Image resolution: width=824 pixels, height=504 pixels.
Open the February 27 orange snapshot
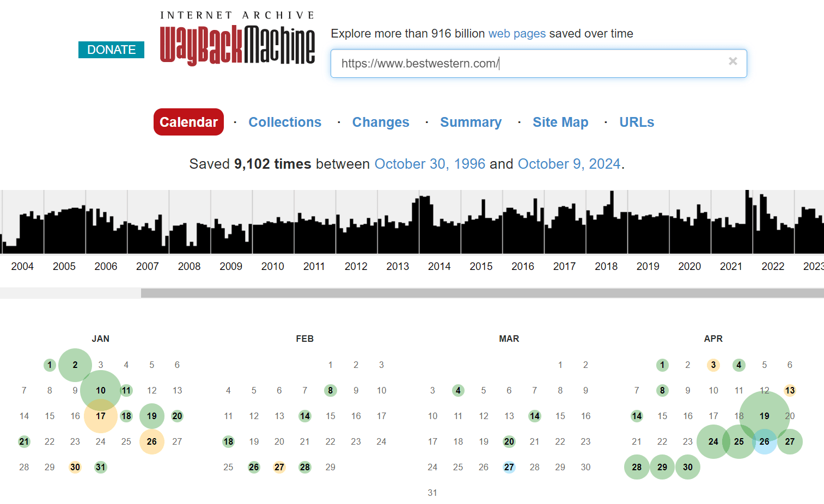click(x=279, y=467)
